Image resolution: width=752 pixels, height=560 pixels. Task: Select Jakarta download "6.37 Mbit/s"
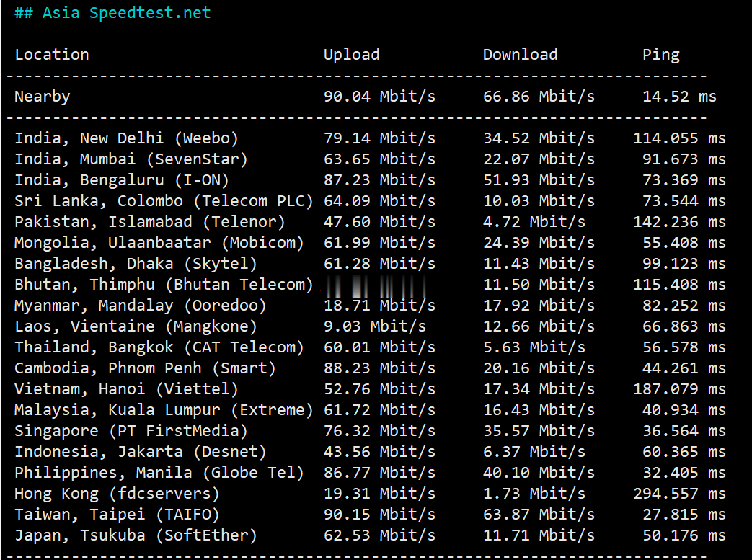coord(534,452)
